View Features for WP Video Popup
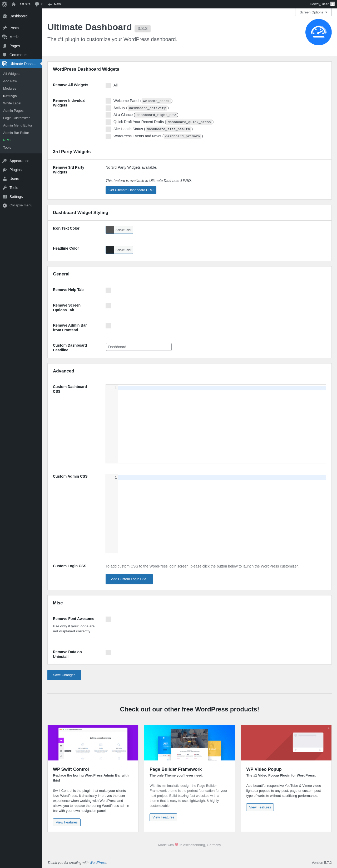337x868 pixels. (260, 807)
